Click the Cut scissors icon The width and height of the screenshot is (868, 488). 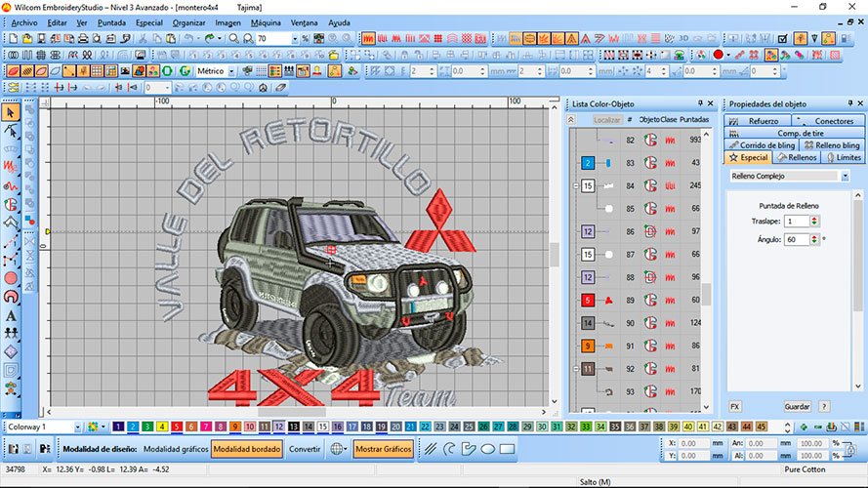[x=144, y=38]
